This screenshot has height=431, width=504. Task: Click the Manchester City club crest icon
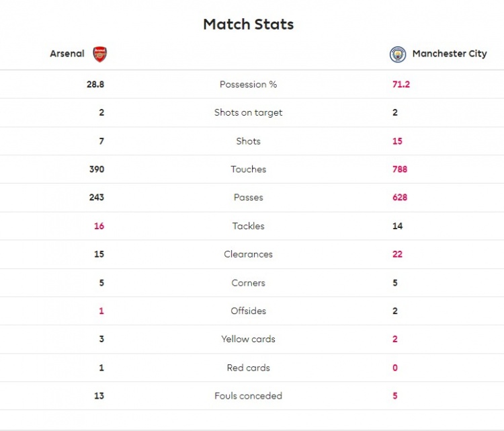[x=398, y=54]
